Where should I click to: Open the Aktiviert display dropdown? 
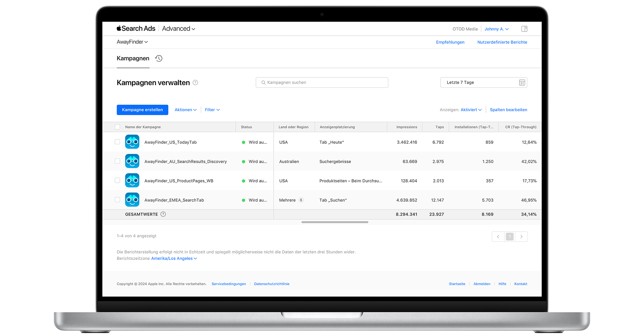coord(471,110)
